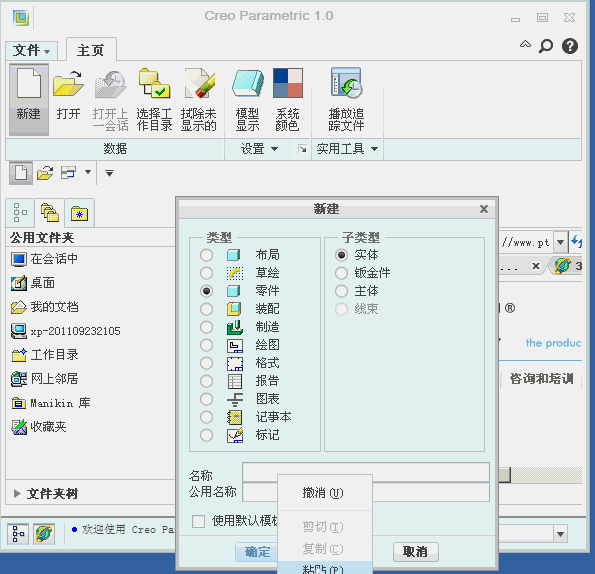Open 网上邻居 item
The width and height of the screenshot is (595, 574).
(x=44, y=379)
